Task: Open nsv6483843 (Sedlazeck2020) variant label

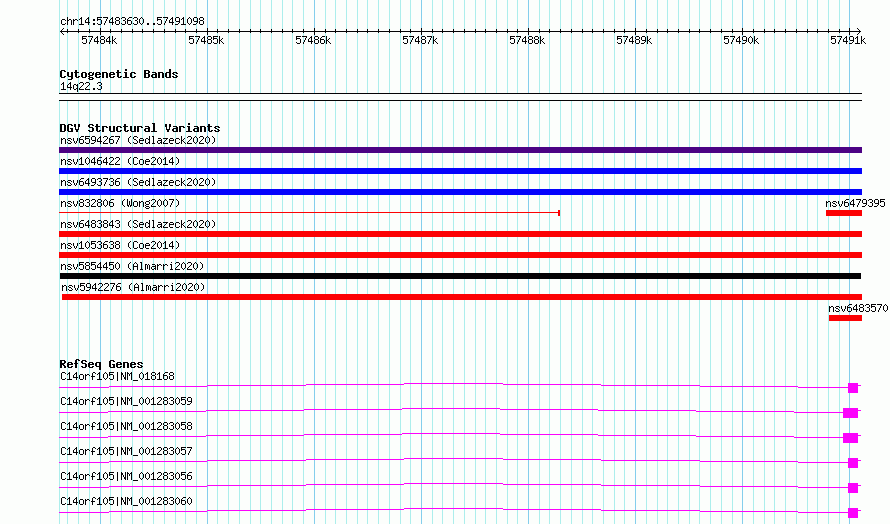Action: pos(138,224)
